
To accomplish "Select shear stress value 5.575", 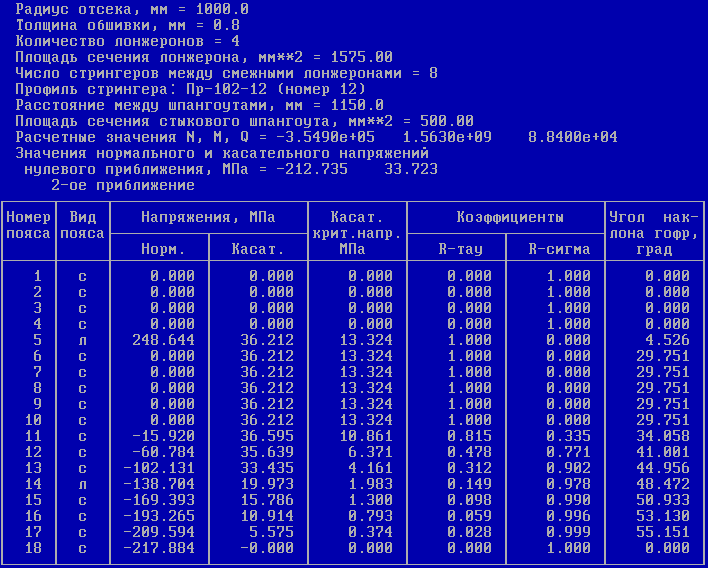I will coord(271,531).
